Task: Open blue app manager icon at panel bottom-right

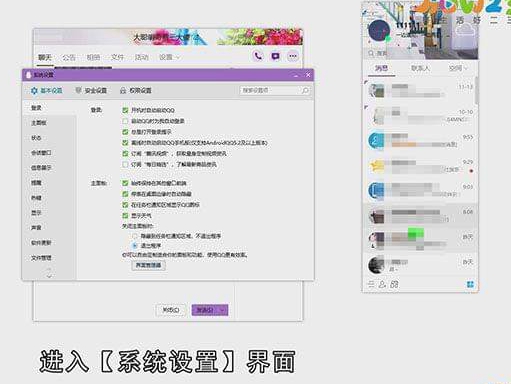Action: tap(470, 284)
